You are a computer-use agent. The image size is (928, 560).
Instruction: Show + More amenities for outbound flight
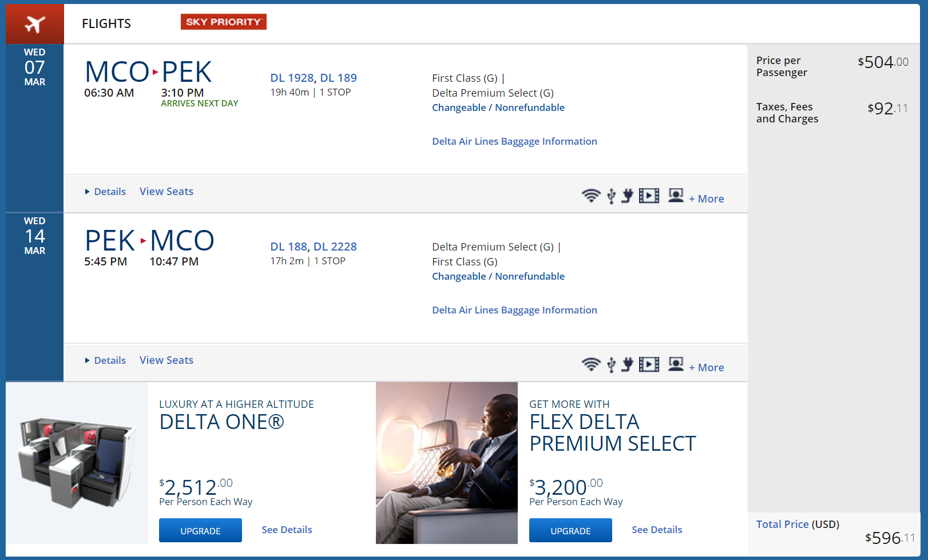pyautogui.click(x=707, y=199)
